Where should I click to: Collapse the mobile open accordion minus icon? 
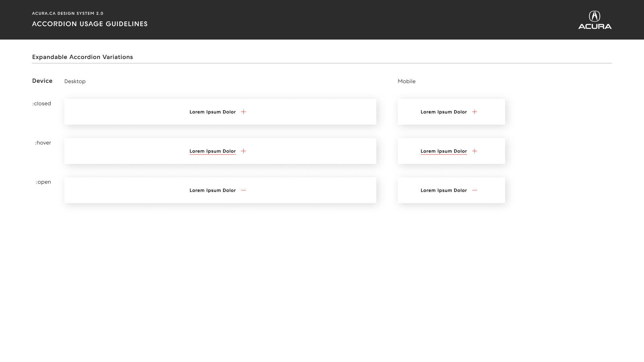[x=475, y=190]
